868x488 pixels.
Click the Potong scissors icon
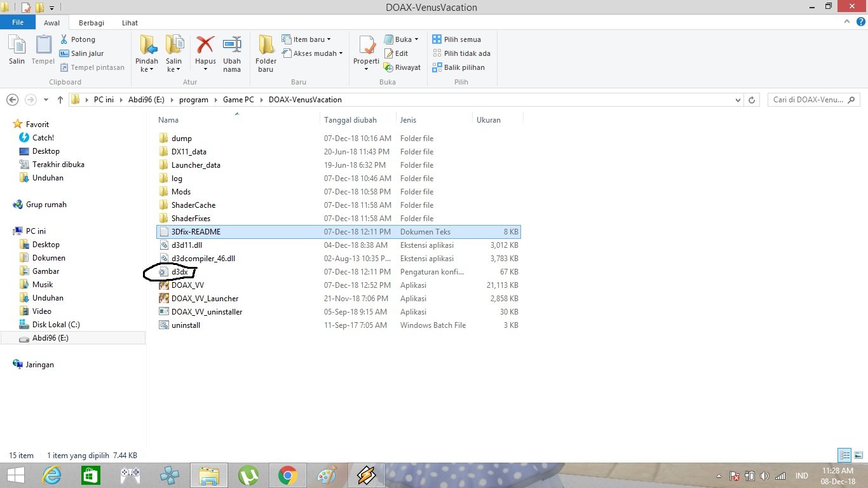point(64,39)
